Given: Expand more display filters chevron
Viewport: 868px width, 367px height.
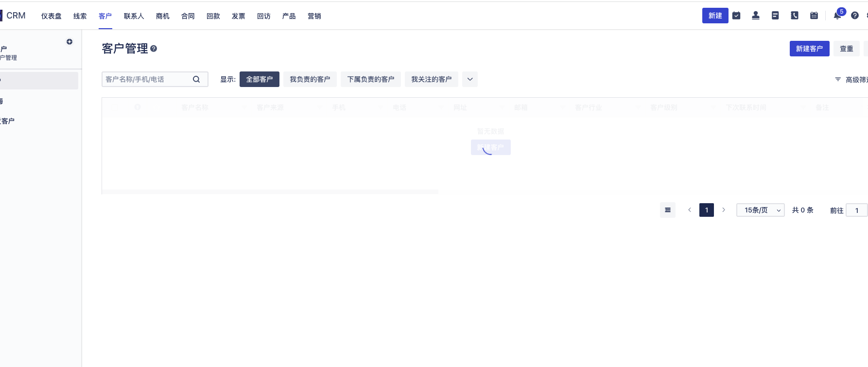Looking at the screenshot, I should point(470,79).
